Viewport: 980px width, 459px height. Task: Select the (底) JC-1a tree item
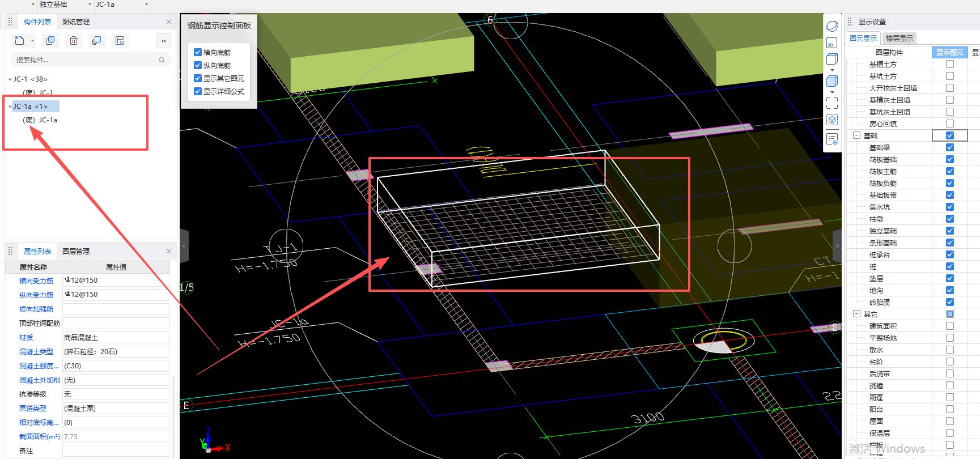pos(40,120)
